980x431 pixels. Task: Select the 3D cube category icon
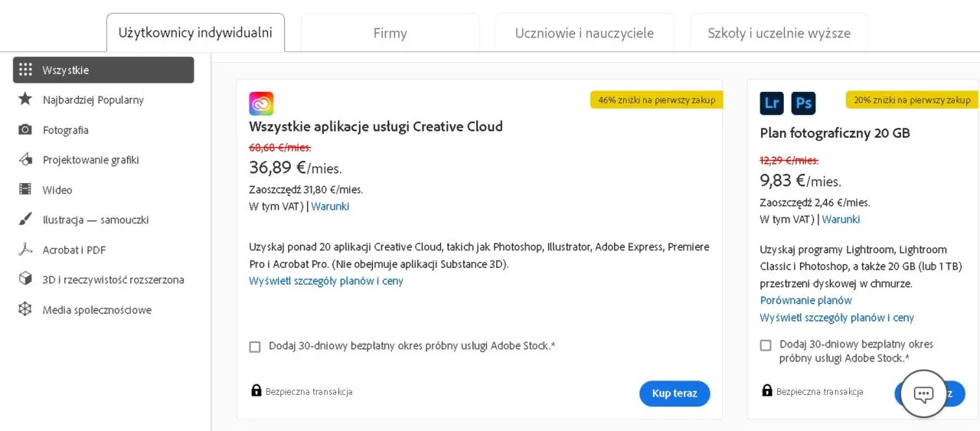pyautogui.click(x=25, y=279)
